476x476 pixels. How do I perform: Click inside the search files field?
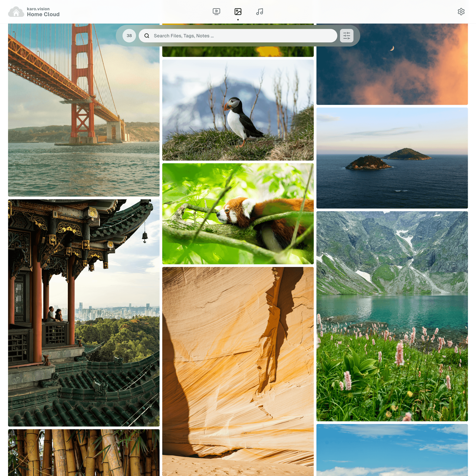click(222, 36)
